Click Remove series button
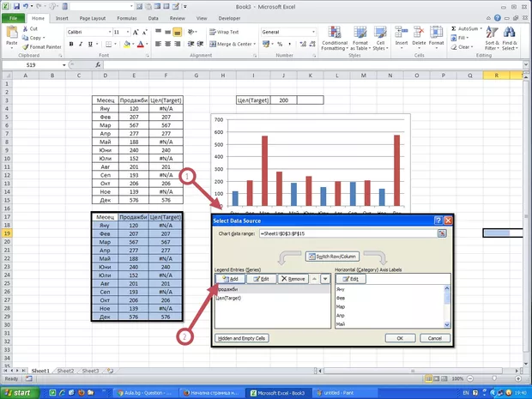Screen dimensions: 532x399 click(x=293, y=279)
